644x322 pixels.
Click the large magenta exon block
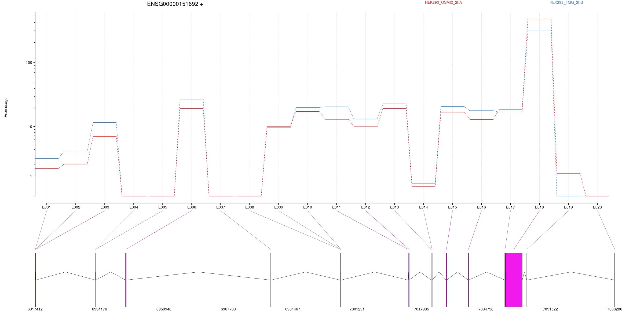pyautogui.click(x=514, y=280)
